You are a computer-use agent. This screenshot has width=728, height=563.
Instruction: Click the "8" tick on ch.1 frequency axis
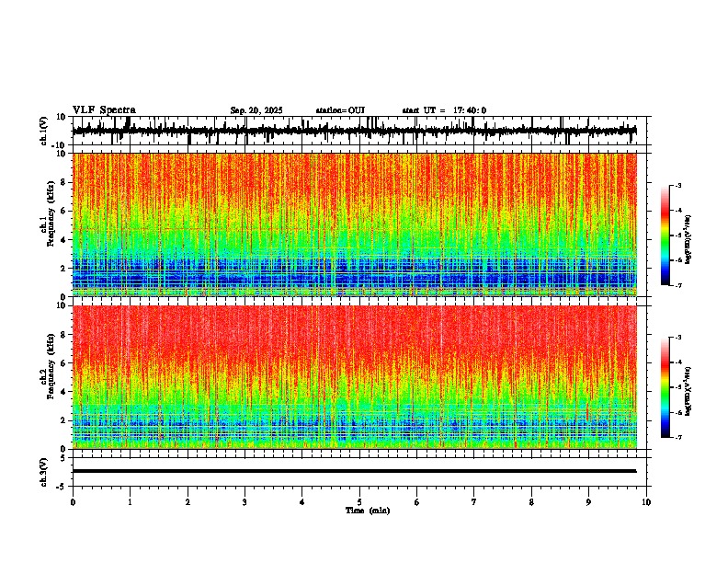click(63, 182)
